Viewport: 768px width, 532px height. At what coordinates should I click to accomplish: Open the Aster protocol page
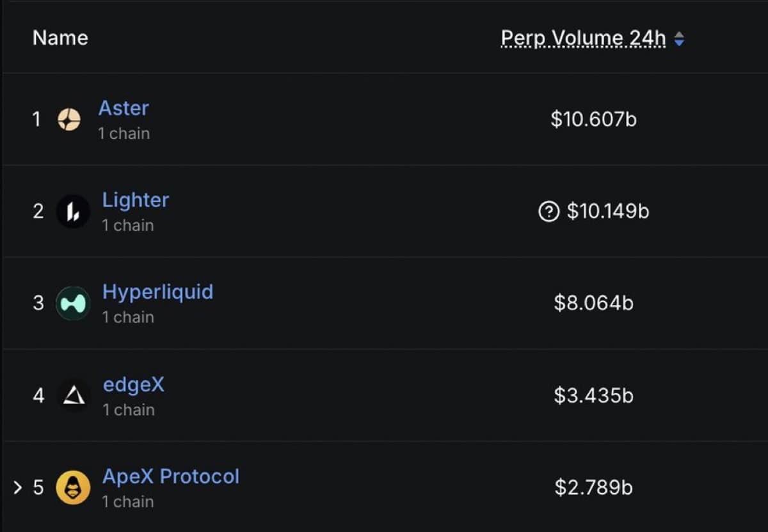pos(124,107)
